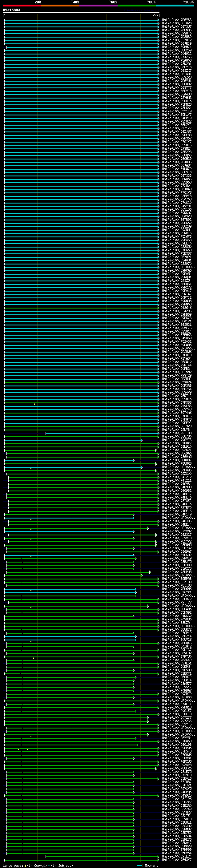Select UniRef100_A7QIV7 label
Image resolution: width=197 pixels, height=868 pixels.
(177, 142)
